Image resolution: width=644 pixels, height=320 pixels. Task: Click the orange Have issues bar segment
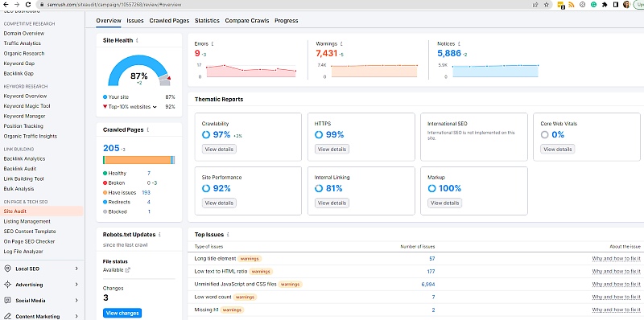138,160
